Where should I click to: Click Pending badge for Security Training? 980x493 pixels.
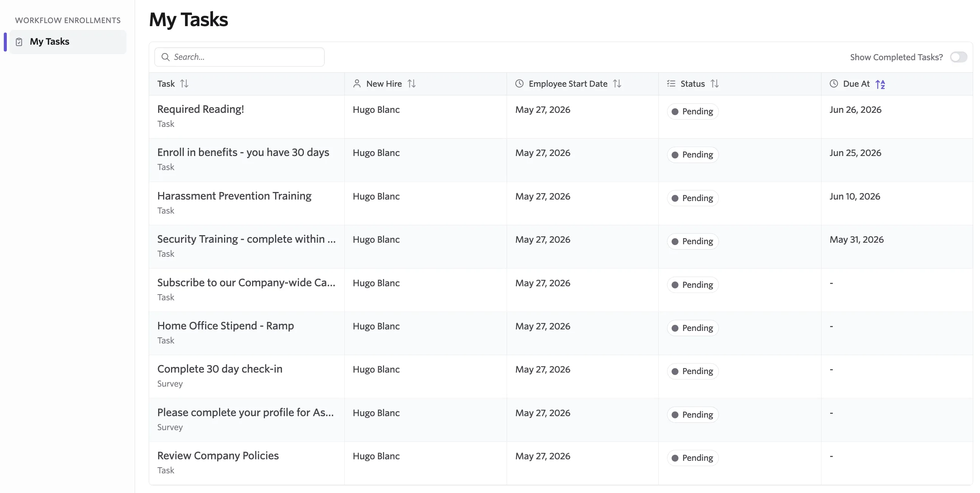(x=692, y=241)
